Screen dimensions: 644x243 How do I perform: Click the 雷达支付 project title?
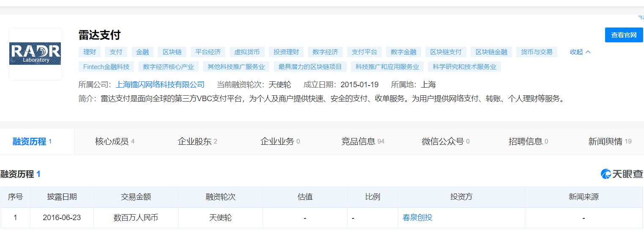[x=99, y=35]
